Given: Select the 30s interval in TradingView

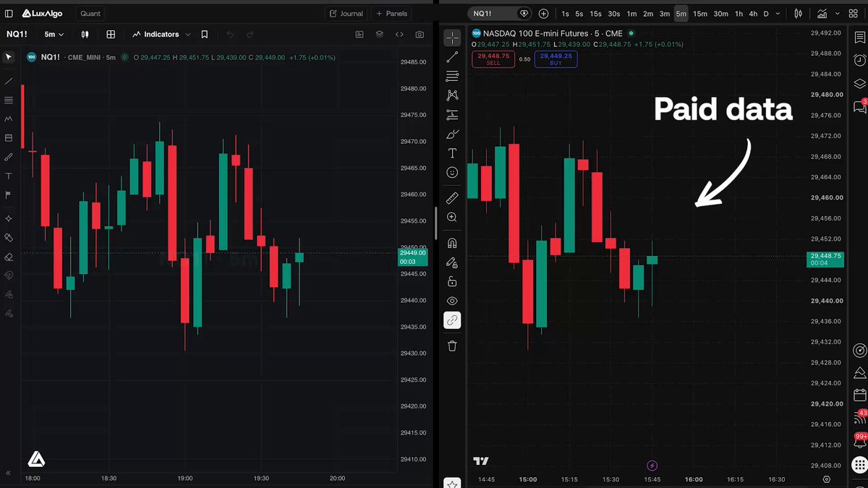Looking at the screenshot, I should 613,14.
